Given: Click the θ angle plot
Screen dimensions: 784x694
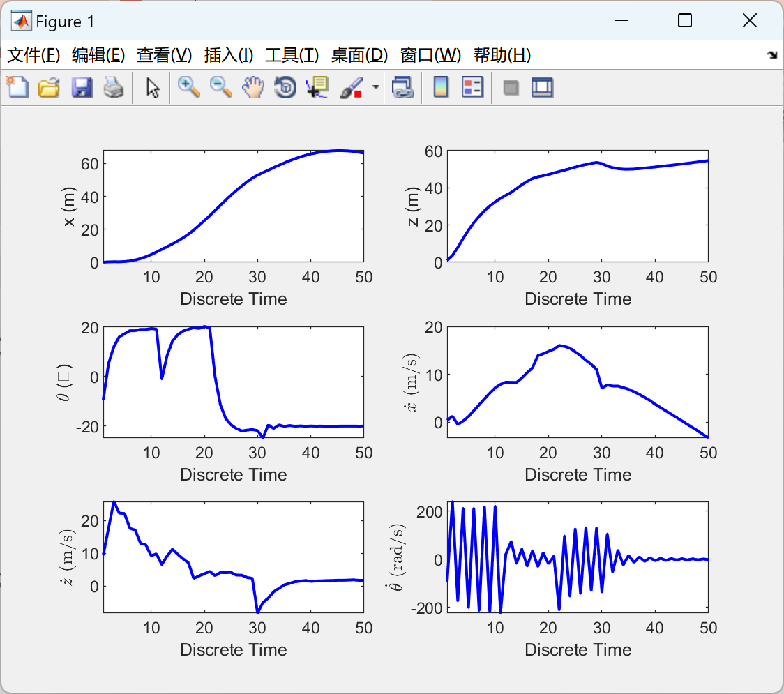Looking at the screenshot, I should click(234, 382).
